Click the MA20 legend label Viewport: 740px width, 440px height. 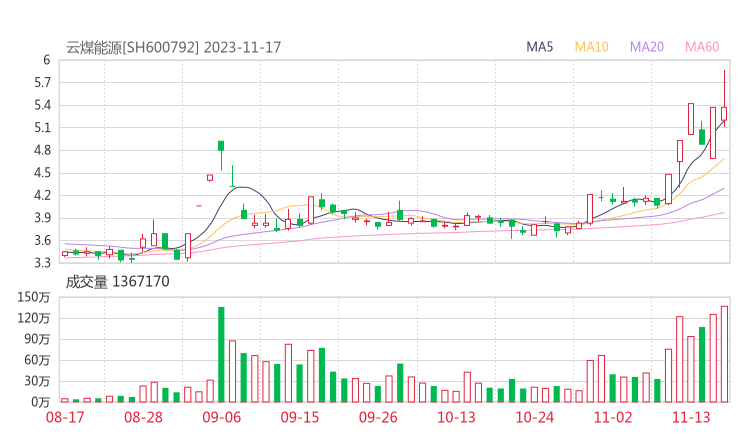point(647,47)
